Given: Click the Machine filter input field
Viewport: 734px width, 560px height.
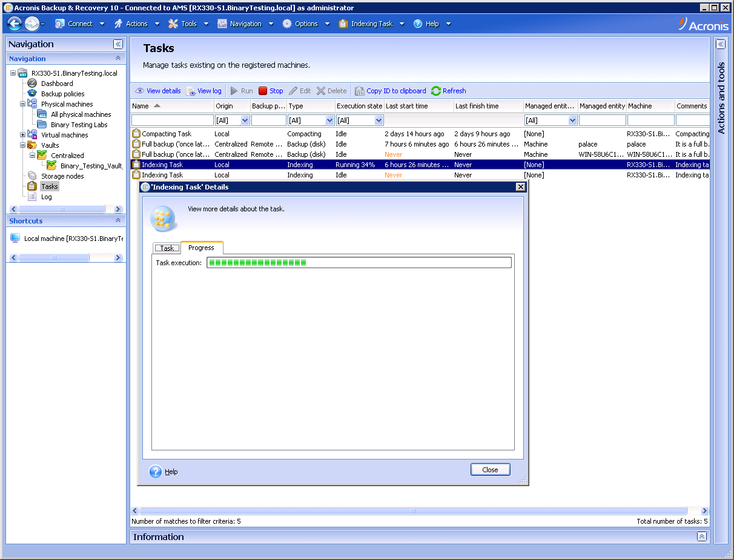Looking at the screenshot, I should coord(650,120).
